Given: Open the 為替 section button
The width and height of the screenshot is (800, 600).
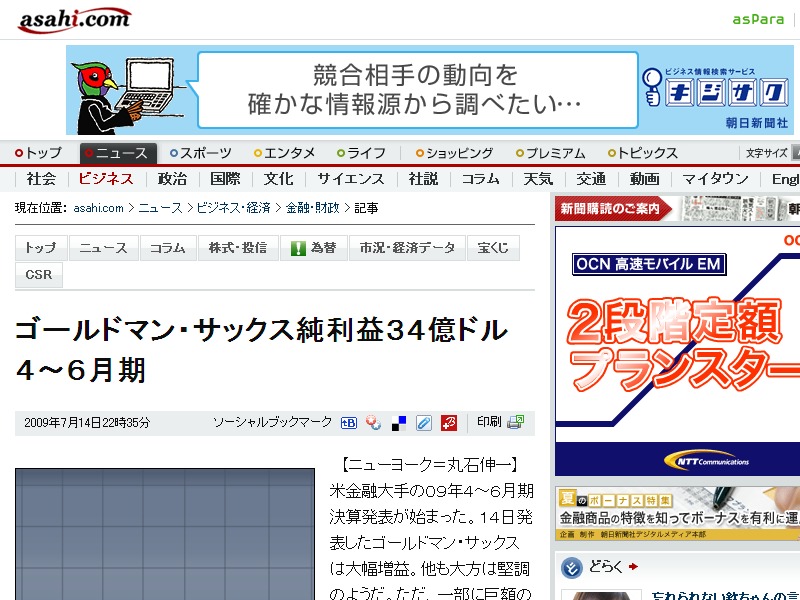Looking at the screenshot, I should click(314, 248).
